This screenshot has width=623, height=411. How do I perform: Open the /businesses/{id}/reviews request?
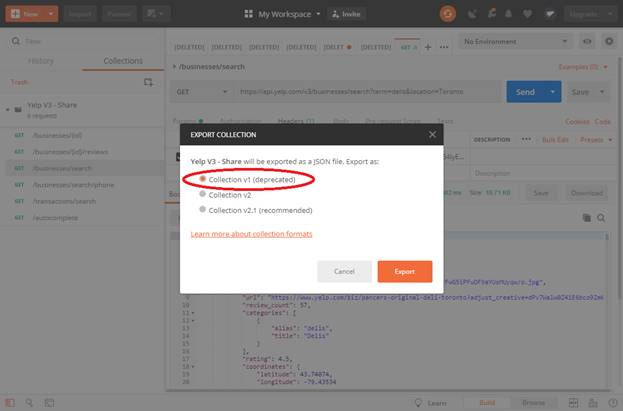click(82, 152)
